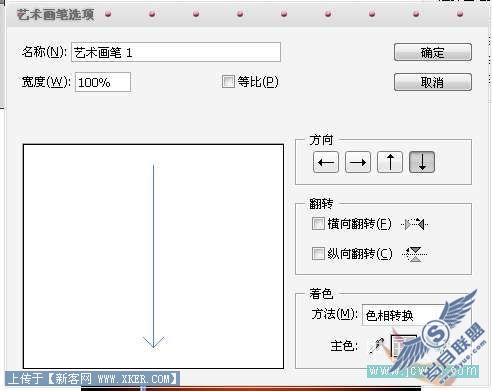Toggle the 横向翻转(F) checkbox
The height and width of the screenshot is (391, 492).
click(x=318, y=224)
